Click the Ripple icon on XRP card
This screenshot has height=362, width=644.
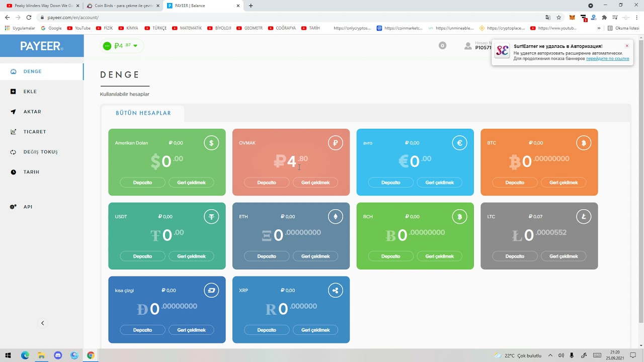tap(335, 290)
